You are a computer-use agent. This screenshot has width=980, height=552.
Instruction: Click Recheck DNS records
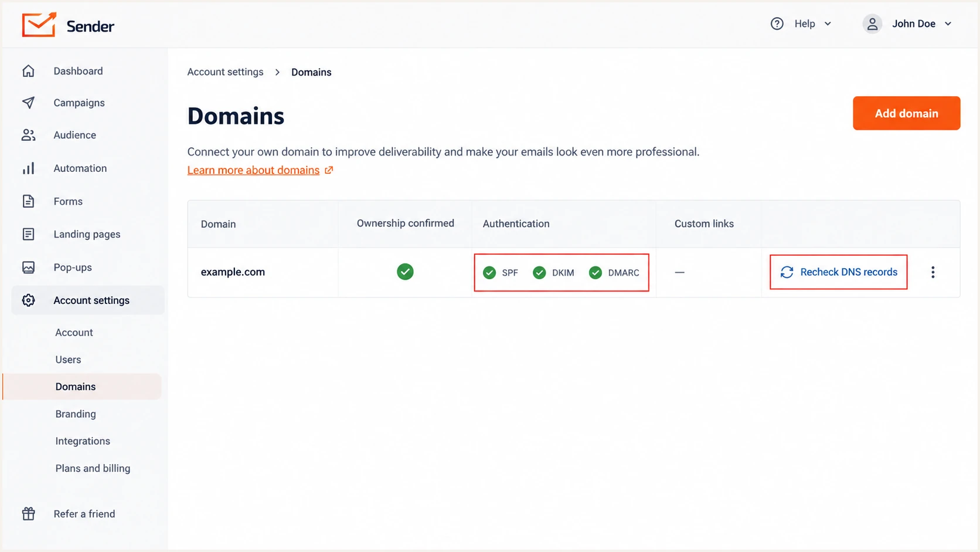(839, 272)
